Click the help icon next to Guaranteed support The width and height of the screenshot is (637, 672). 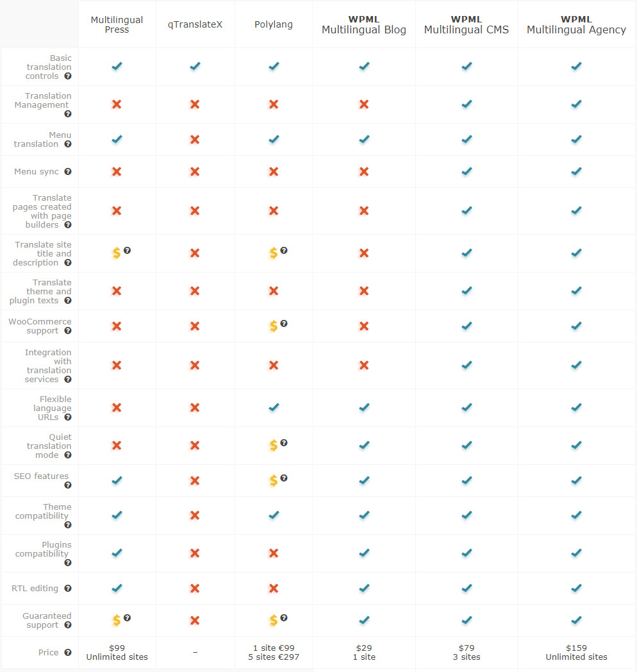point(69,625)
